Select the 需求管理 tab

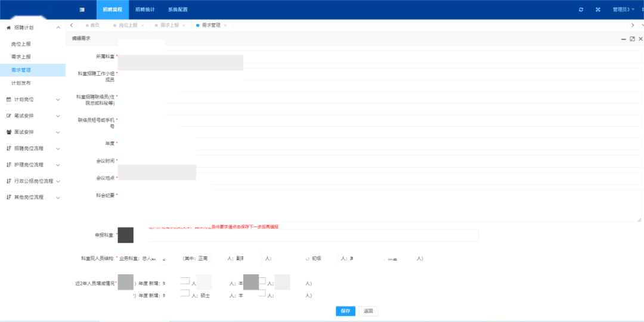coord(211,26)
